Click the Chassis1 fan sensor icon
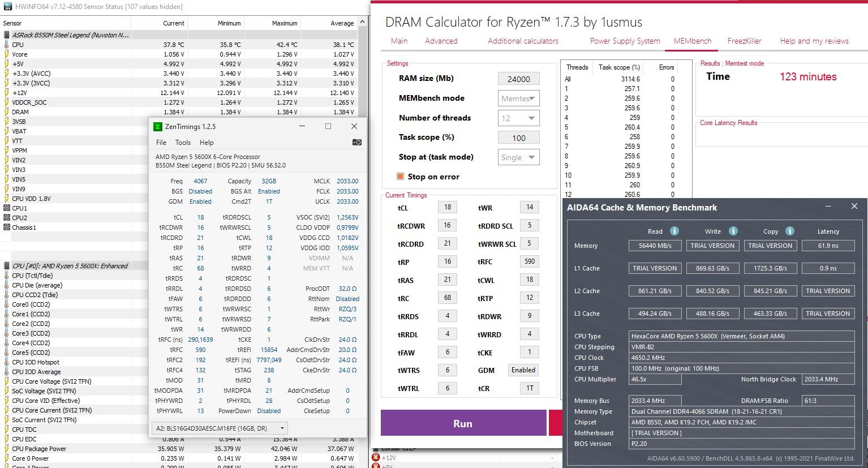This screenshot has width=868, height=468. [6, 227]
